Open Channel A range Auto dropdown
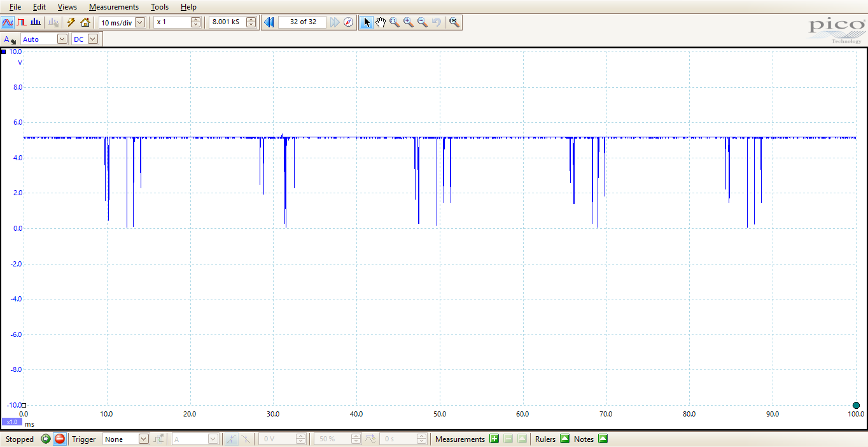This screenshot has width=868, height=447. tap(62, 39)
